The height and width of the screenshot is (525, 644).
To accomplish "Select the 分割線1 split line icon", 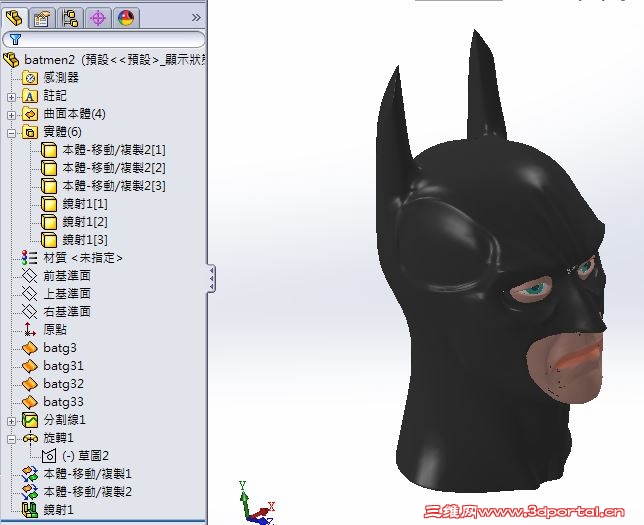I will tap(30, 420).
